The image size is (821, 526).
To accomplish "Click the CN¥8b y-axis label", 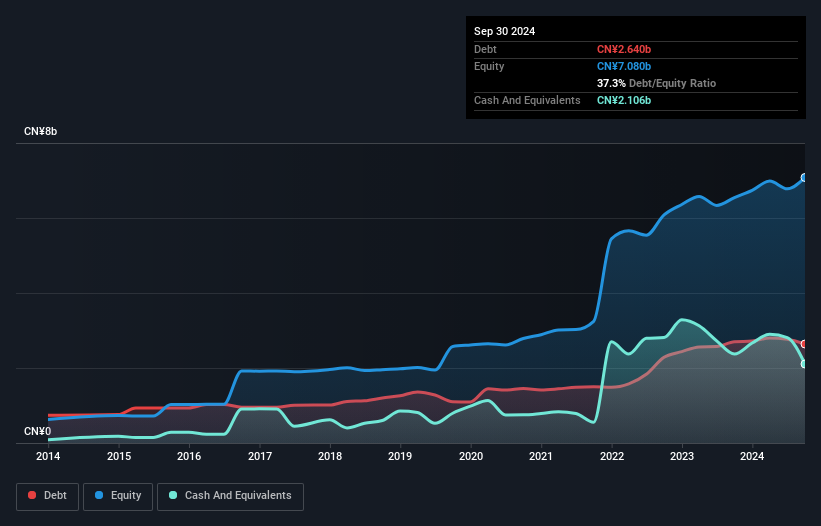I will 40,131.
